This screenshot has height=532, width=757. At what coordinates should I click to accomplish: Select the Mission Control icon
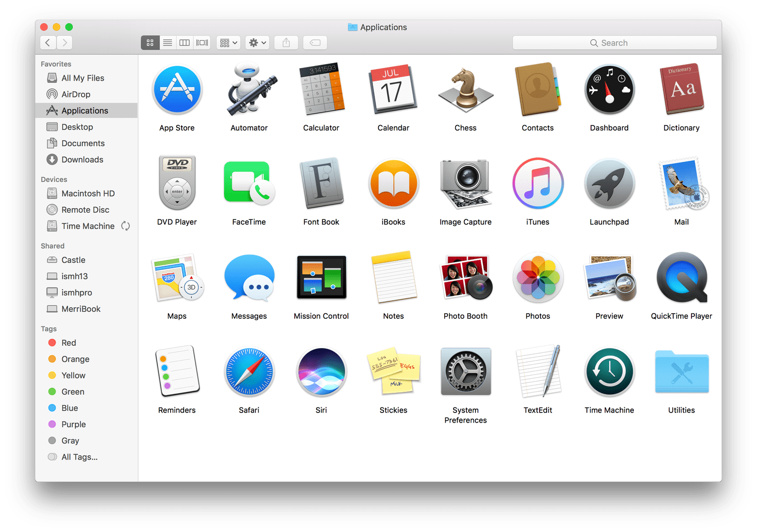pos(321,277)
